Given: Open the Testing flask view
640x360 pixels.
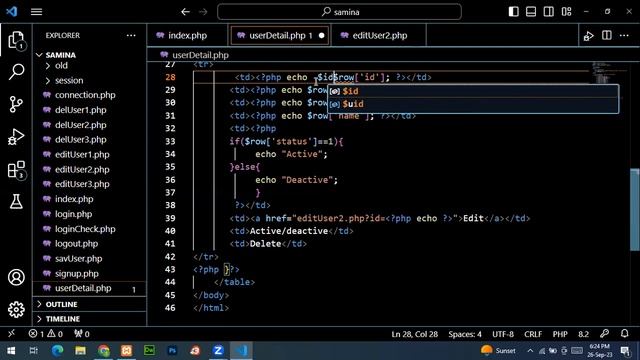Looking at the screenshot, I should tap(16, 201).
